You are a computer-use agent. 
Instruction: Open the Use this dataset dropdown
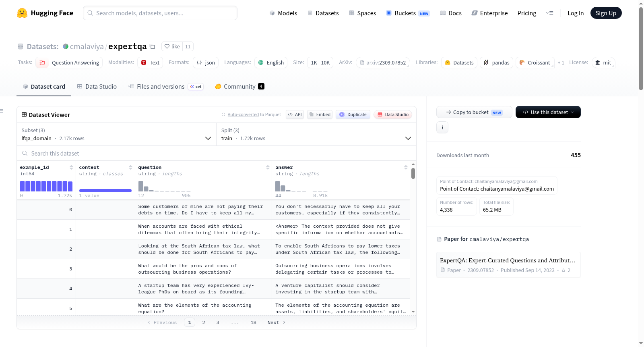click(548, 112)
